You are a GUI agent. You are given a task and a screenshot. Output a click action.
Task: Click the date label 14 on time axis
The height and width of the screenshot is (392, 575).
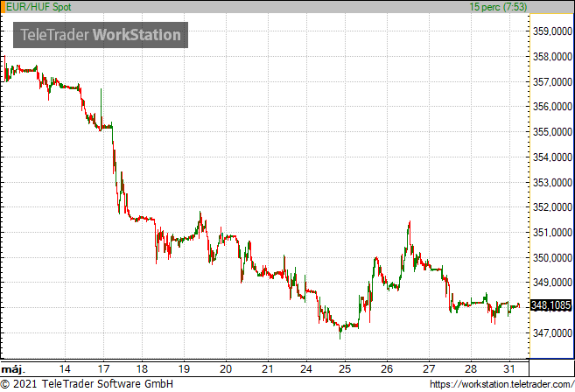65,369
